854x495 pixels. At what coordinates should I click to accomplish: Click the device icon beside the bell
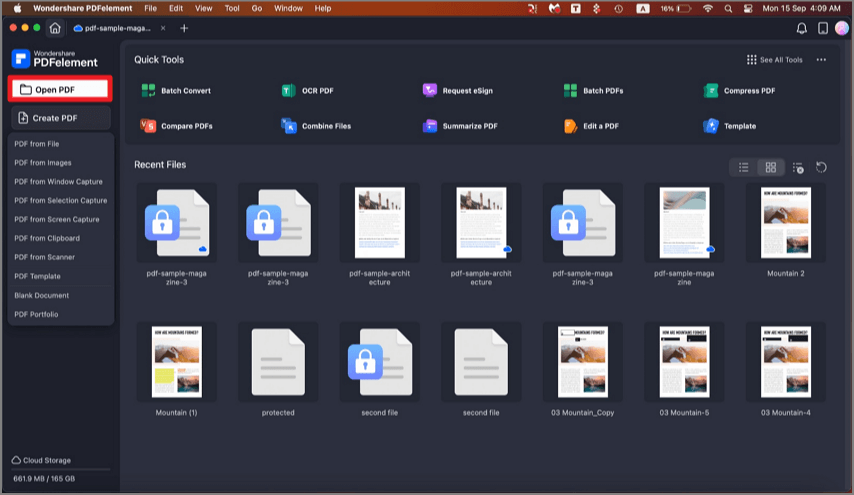(x=823, y=28)
